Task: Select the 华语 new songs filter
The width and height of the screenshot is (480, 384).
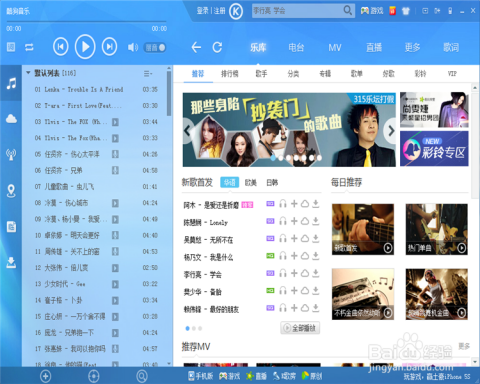Action: 230,182
